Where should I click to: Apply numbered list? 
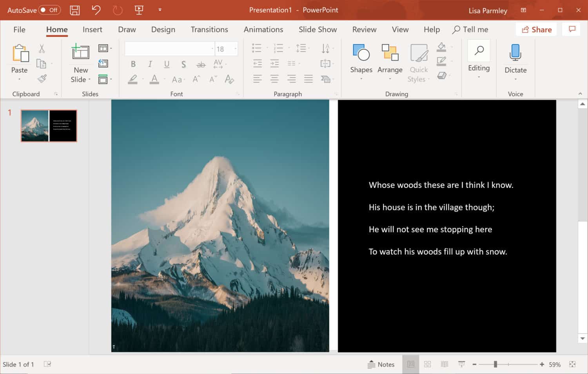(x=278, y=48)
